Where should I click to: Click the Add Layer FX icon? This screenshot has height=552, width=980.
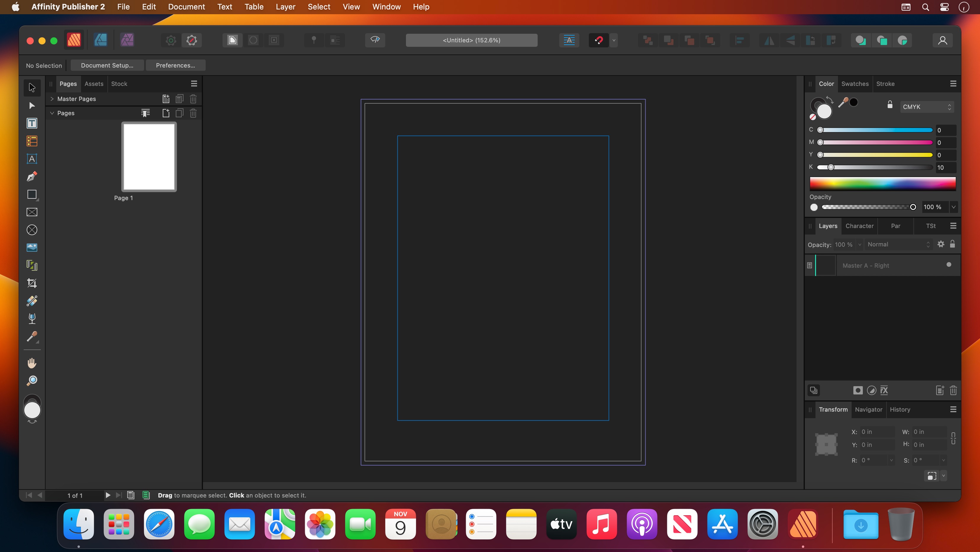(x=884, y=390)
